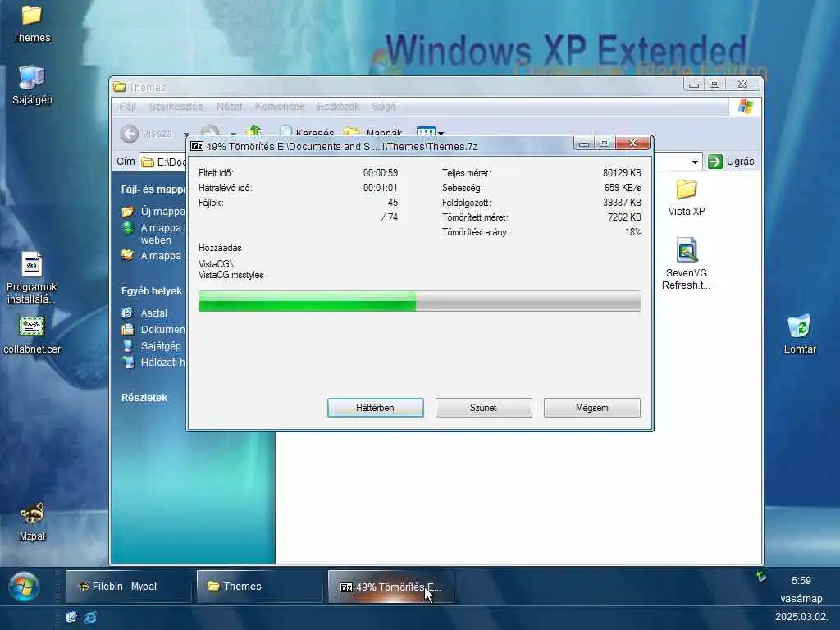Viewport: 840px width, 630px height.
Task: Click the 49% Tömörítés taskbar button
Action: 390,587
